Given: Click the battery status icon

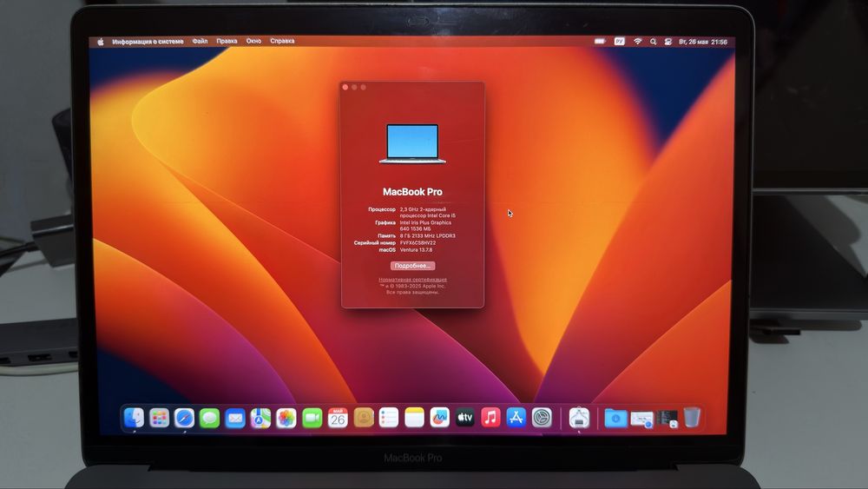Looking at the screenshot, I should (600, 42).
